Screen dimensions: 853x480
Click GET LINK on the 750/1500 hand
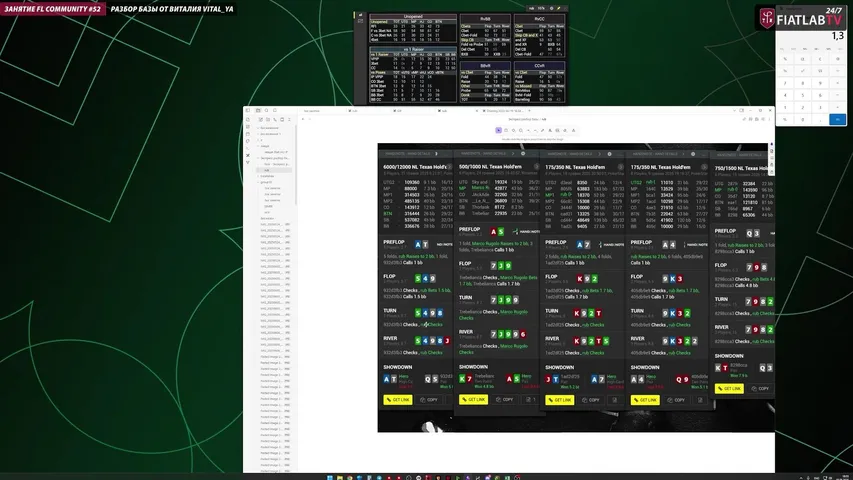729,389
